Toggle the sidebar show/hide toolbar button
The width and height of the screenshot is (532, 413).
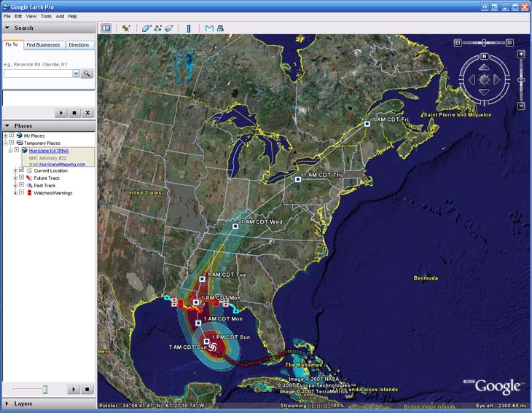pyautogui.click(x=106, y=28)
